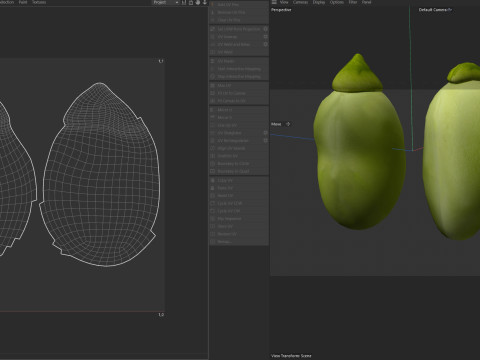Click the 'View Transform: Scene' status text
Viewport: 480px width, 360px height.
pyautogui.click(x=291, y=356)
